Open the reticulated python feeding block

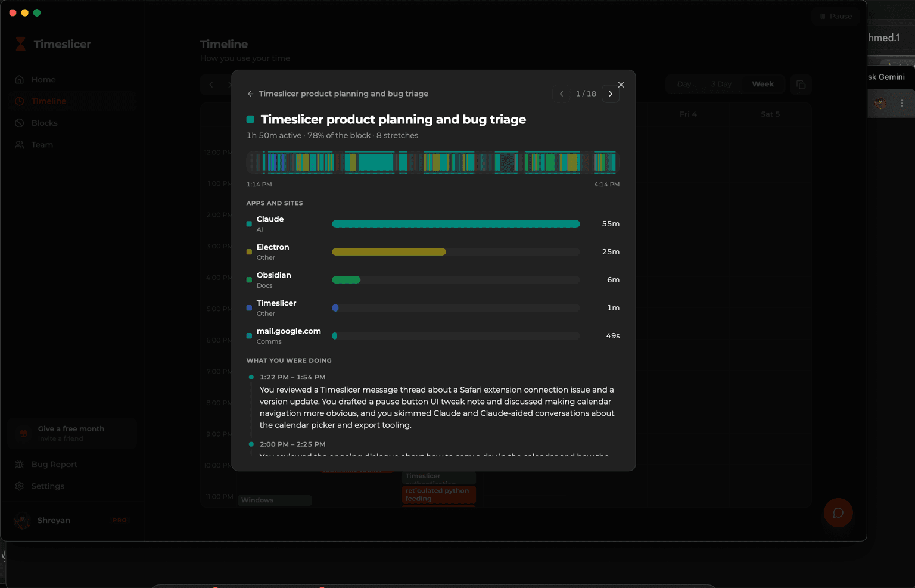pyautogui.click(x=439, y=495)
